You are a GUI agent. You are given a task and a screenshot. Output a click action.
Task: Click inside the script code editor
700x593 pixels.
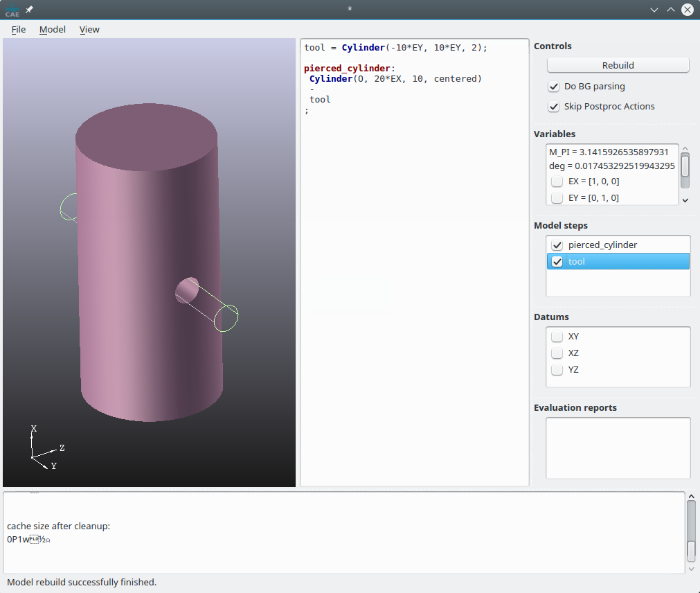pos(414,277)
